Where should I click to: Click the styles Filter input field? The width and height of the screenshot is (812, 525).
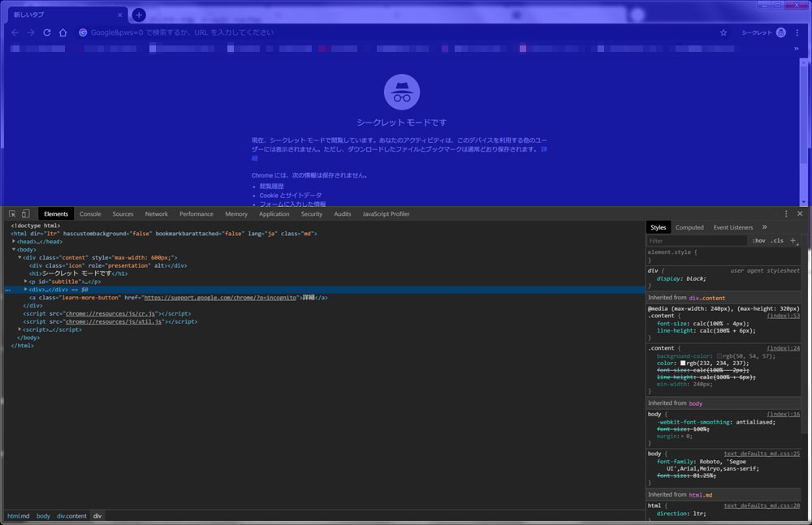tap(697, 241)
